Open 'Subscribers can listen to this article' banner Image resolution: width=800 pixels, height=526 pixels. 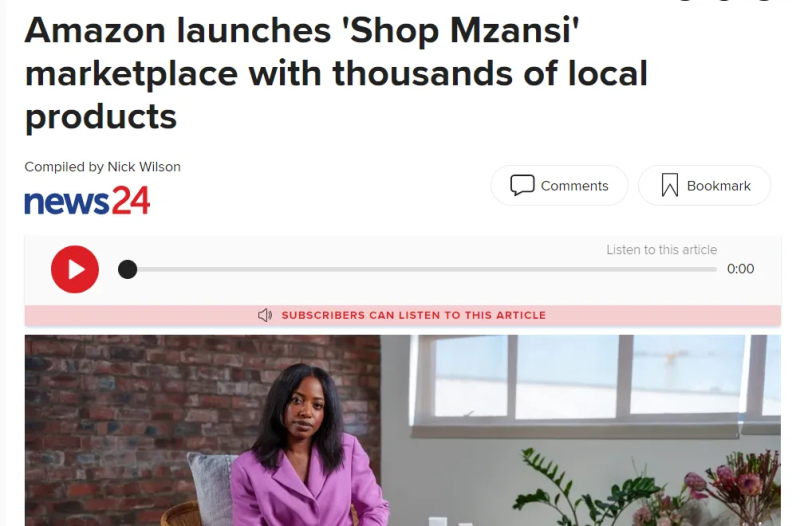403,315
